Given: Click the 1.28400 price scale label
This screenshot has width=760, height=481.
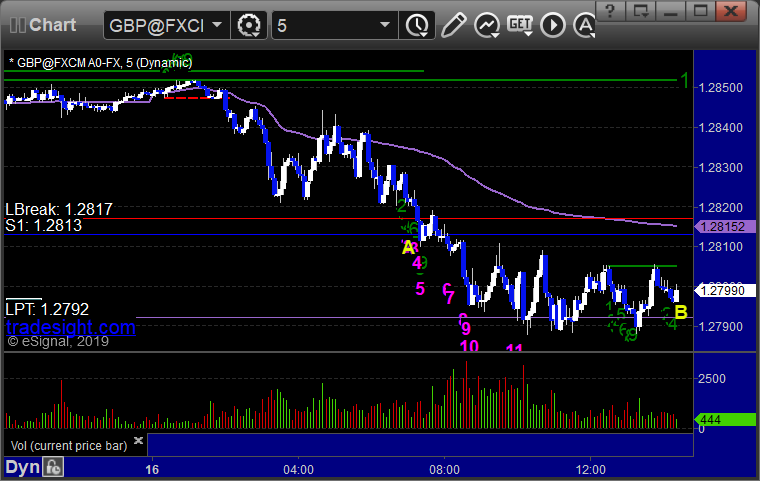Looking at the screenshot, I should pyautogui.click(x=721, y=128).
